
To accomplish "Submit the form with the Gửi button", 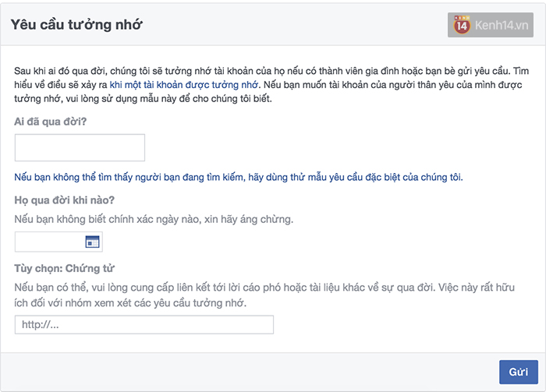I will point(519,372).
